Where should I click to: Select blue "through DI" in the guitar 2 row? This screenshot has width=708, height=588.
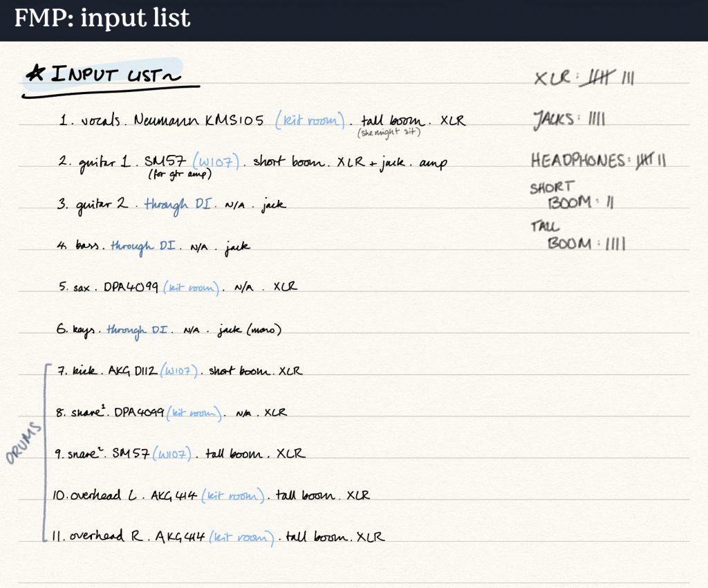tap(178, 205)
